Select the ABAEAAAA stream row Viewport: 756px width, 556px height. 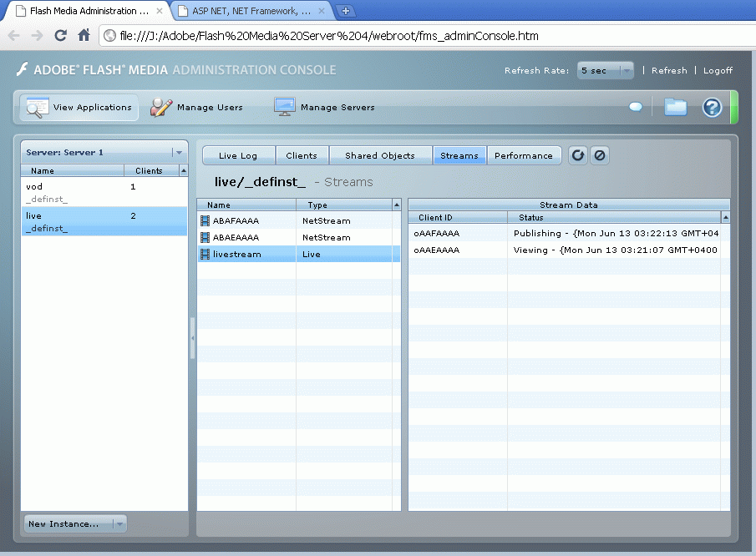click(x=298, y=238)
